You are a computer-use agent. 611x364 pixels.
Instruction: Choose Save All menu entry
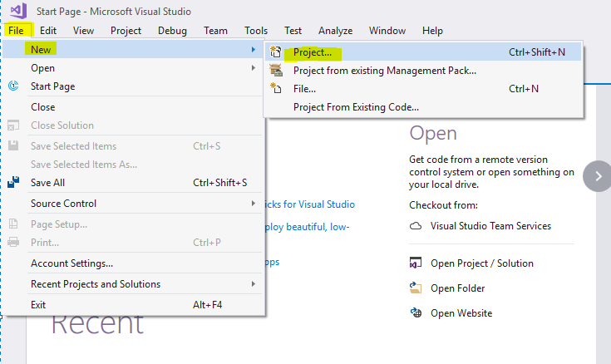tap(132, 182)
